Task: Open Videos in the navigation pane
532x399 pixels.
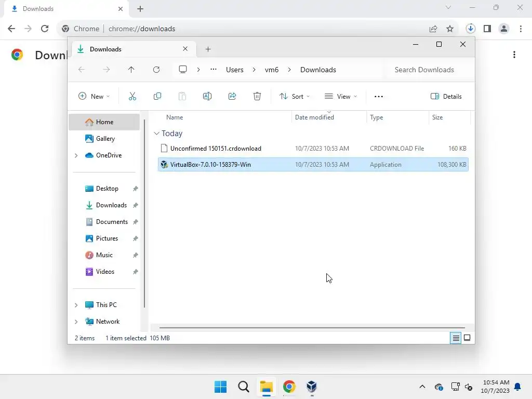Action: click(x=104, y=271)
